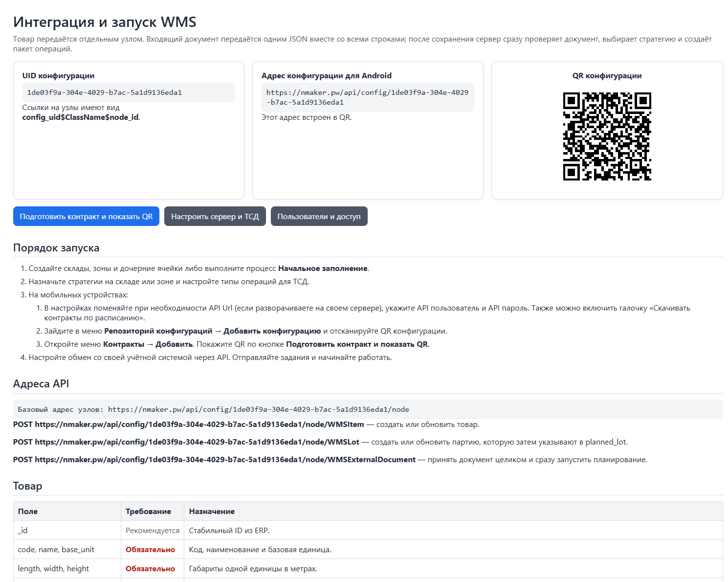This screenshot has width=728, height=582.
Task: Click 'Рекомендуется' requirement cell
Action: [x=153, y=531]
